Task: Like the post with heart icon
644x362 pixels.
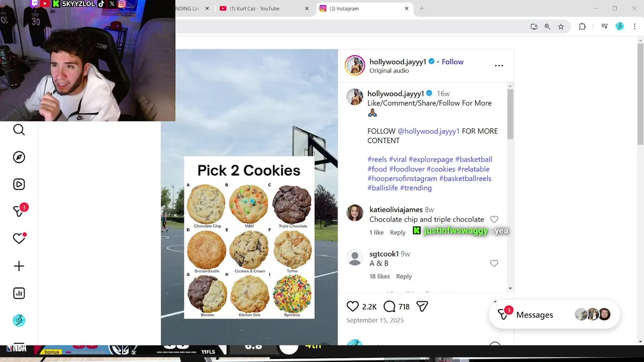Action: click(x=353, y=306)
